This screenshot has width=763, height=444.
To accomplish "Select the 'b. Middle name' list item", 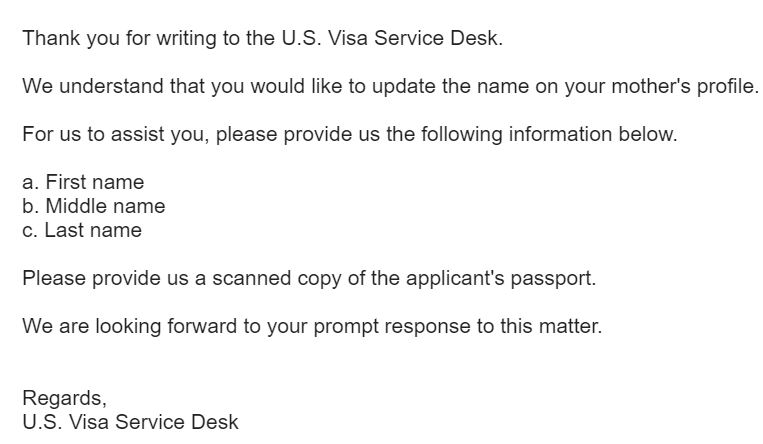I will click(x=94, y=206).
